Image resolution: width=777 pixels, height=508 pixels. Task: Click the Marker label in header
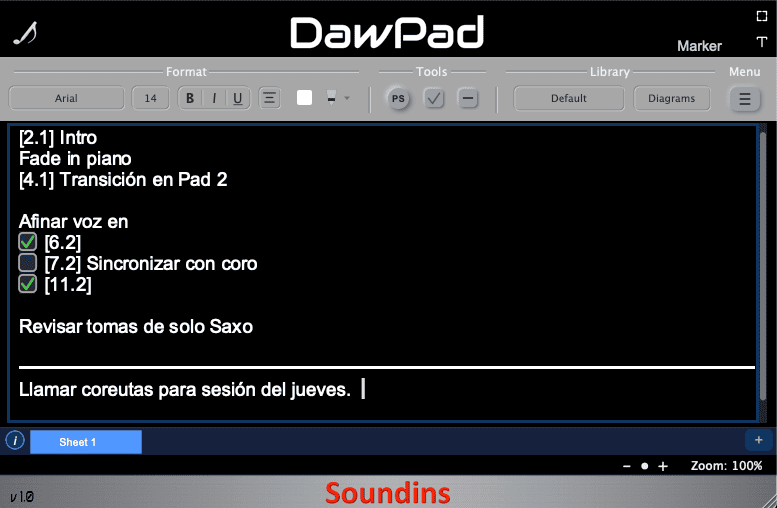(x=699, y=46)
